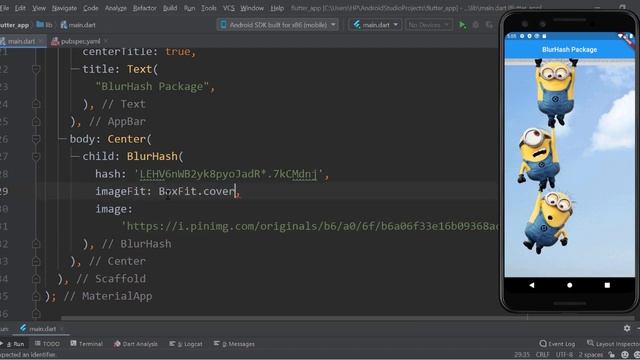
Task: Click fold end marker at // BlurHash line
Action: tap(36, 244)
